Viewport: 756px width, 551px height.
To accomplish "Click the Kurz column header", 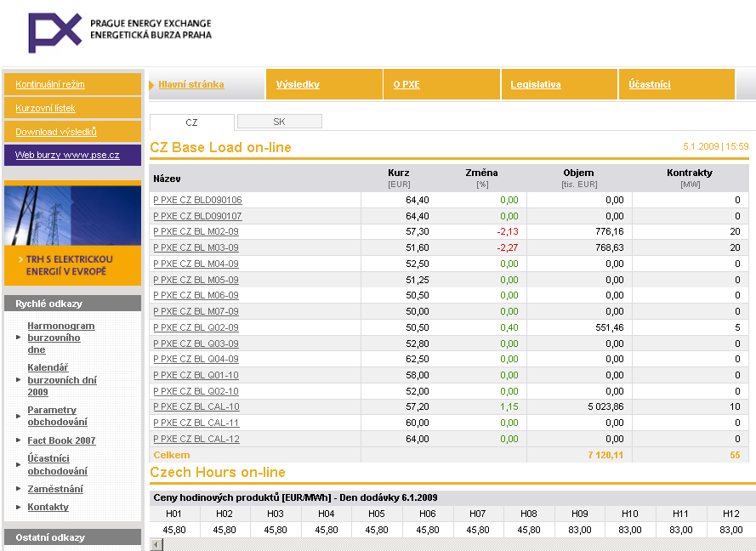I will point(399,178).
